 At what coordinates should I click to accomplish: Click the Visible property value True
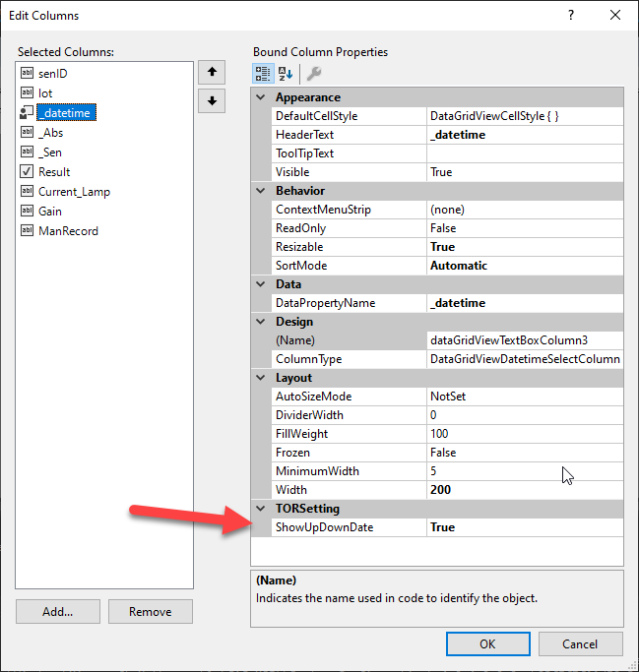pos(525,172)
